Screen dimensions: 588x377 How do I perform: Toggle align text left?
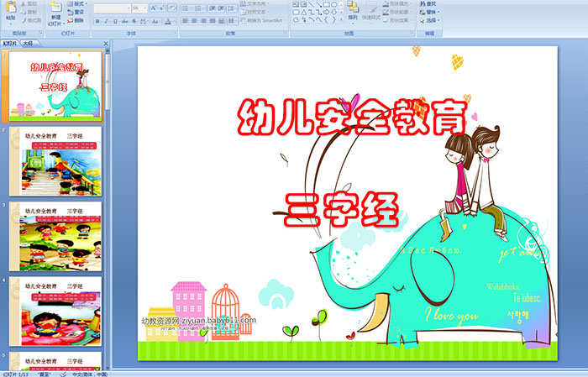(186, 21)
